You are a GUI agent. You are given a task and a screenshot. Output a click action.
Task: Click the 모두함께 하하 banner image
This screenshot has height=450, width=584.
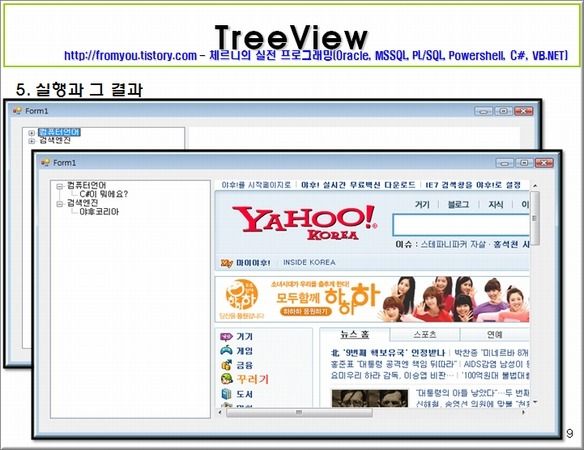[x=372, y=299]
